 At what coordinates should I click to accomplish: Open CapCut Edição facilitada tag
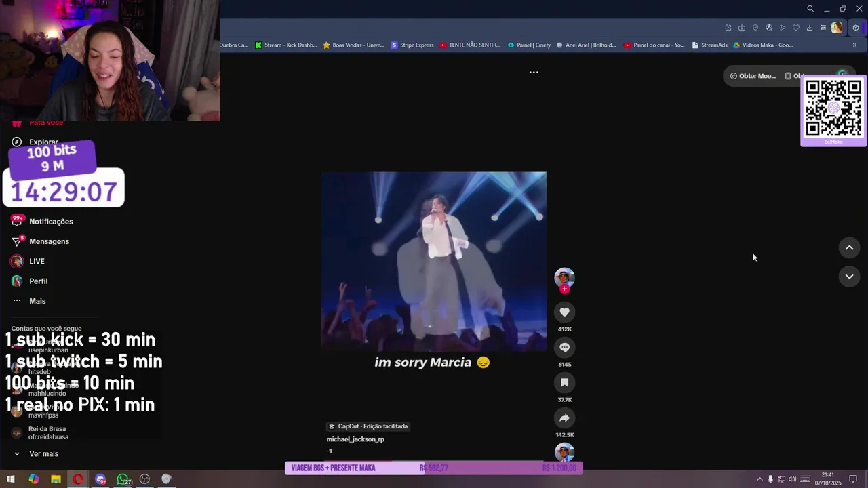point(368,426)
